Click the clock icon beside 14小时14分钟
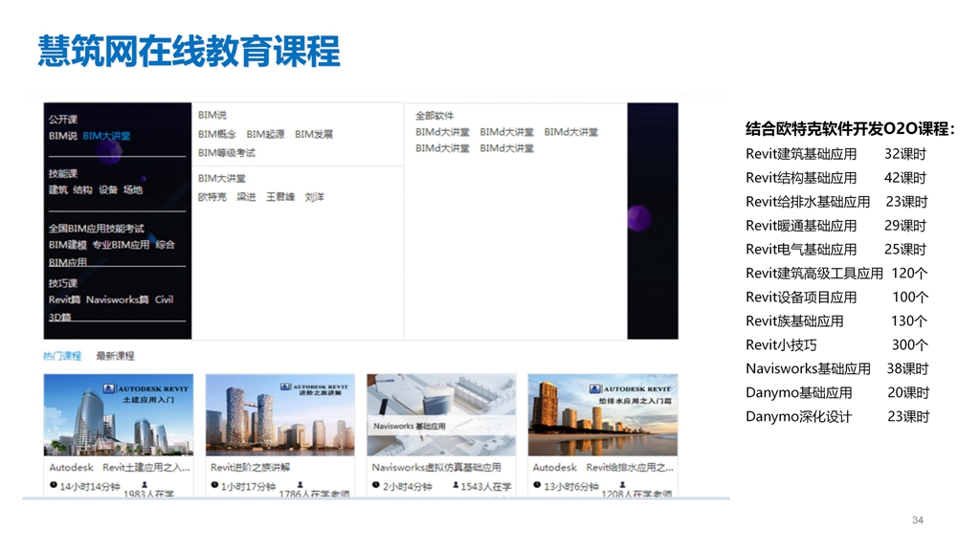980x551 pixels. pos(54,485)
